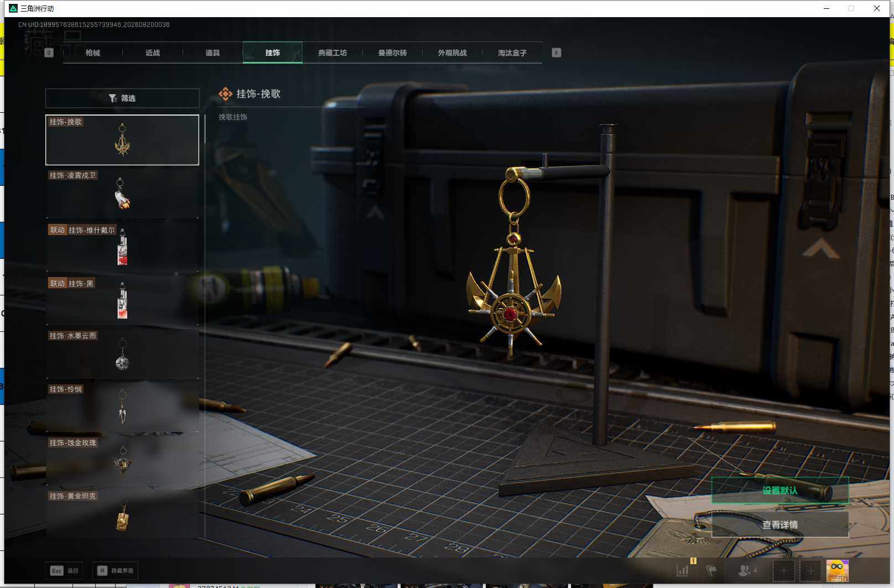Switch to the 近战 tab
Viewport: 894px width, 588px height.
click(x=153, y=53)
